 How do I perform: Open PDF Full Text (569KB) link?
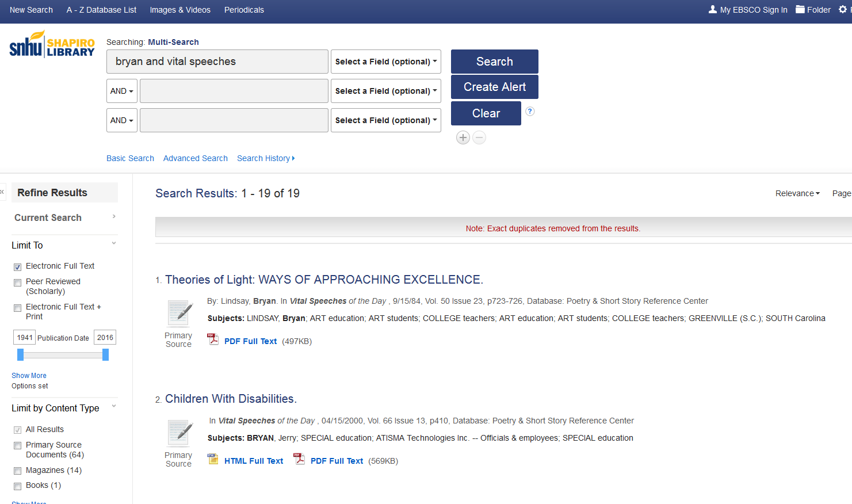pyautogui.click(x=337, y=461)
